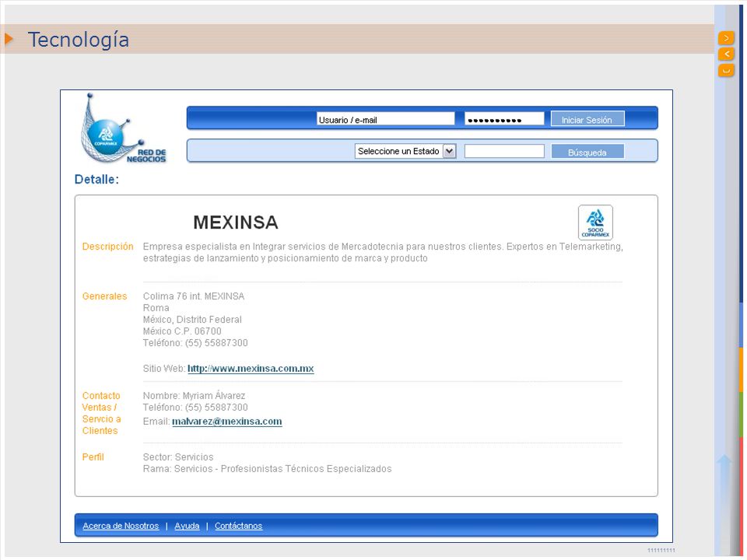This screenshot has width=747, height=560.
Task: Click the Detalle: heading
Action: coord(96,180)
